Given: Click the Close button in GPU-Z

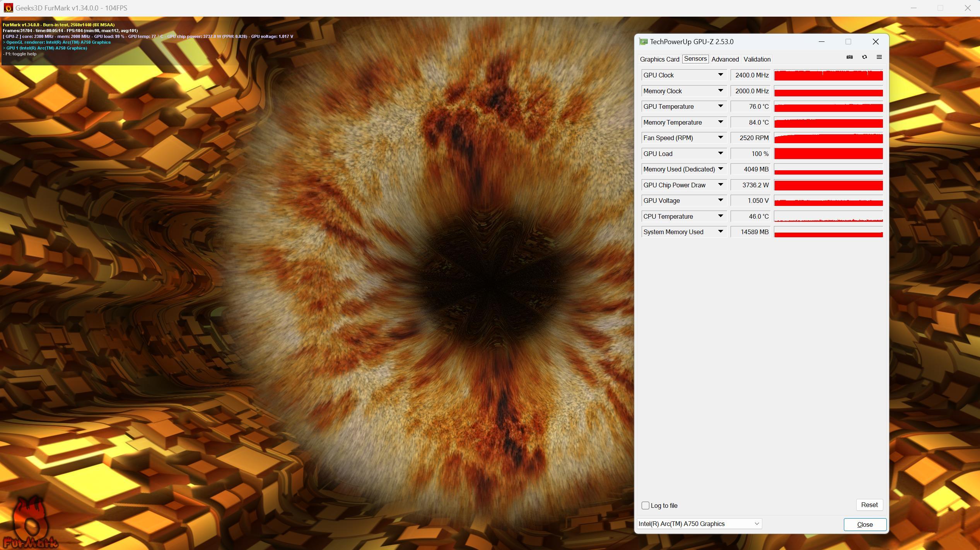Looking at the screenshot, I should pyautogui.click(x=865, y=524).
